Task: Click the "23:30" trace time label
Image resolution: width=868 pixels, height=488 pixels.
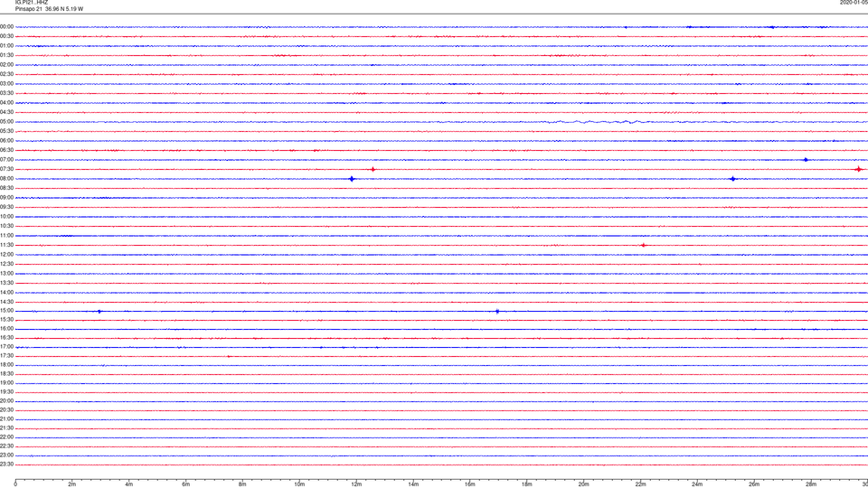Action: 6,465
